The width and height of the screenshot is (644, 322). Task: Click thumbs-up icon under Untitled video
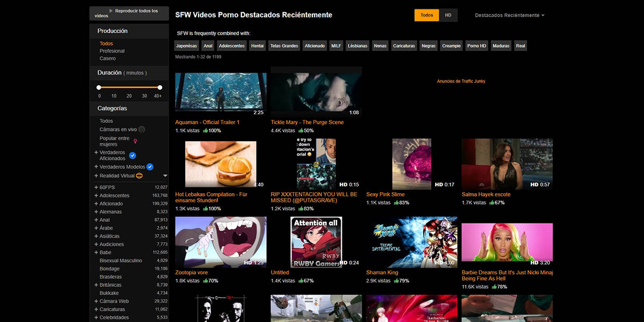(301, 281)
